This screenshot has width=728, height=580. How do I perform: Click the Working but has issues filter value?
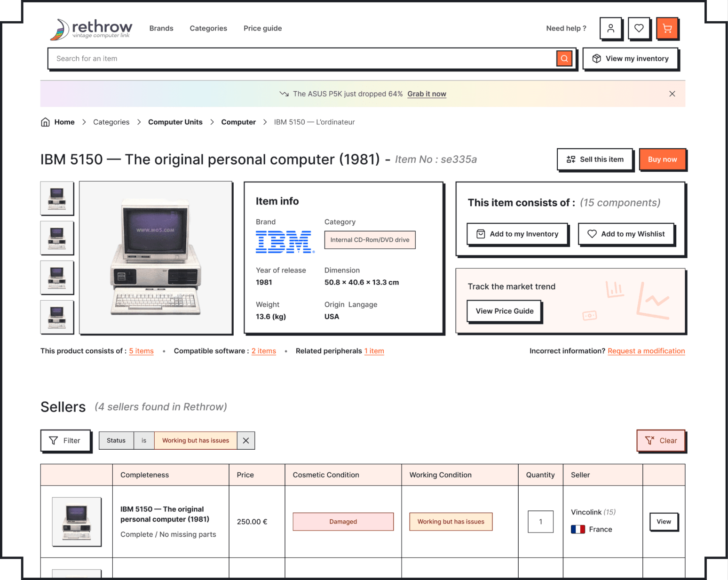(x=196, y=440)
